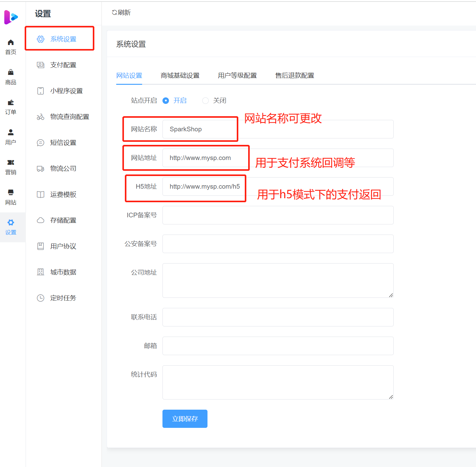The height and width of the screenshot is (467, 476).
Task: Open 存储配置 menu entry
Action: (x=64, y=220)
